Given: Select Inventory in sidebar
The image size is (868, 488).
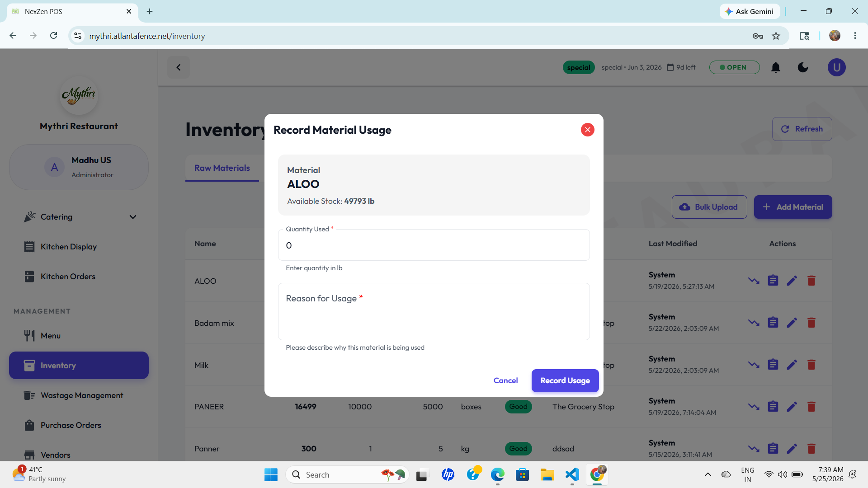Looking at the screenshot, I should click(x=79, y=366).
